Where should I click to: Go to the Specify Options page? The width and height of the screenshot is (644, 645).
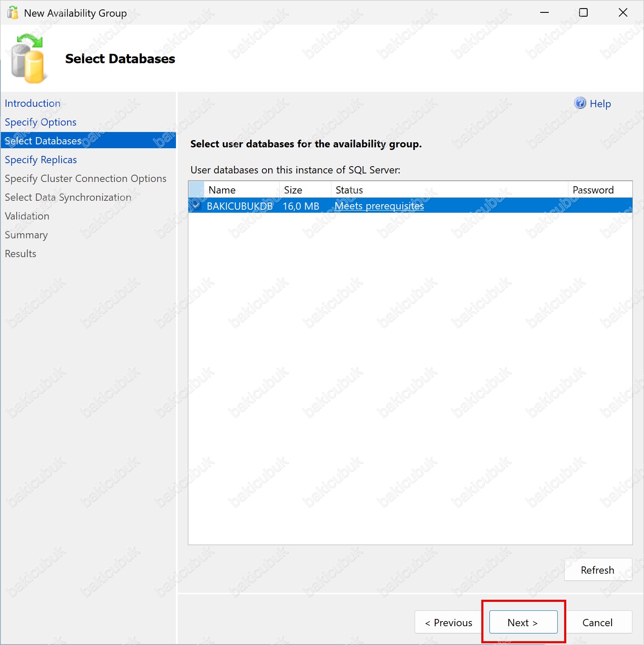point(41,122)
